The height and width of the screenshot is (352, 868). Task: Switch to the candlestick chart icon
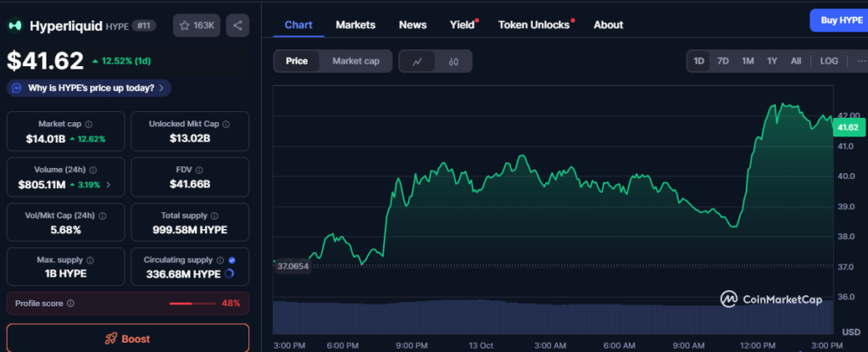click(453, 61)
